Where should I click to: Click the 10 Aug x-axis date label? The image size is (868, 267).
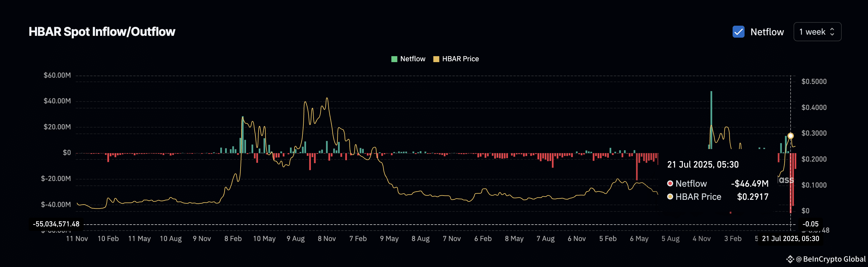pyautogui.click(x=170, y=239)
